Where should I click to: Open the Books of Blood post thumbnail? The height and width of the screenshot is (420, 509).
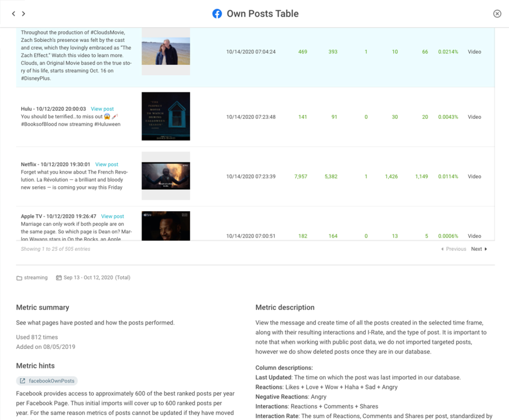pyautogui.click(x=165, y=117)
